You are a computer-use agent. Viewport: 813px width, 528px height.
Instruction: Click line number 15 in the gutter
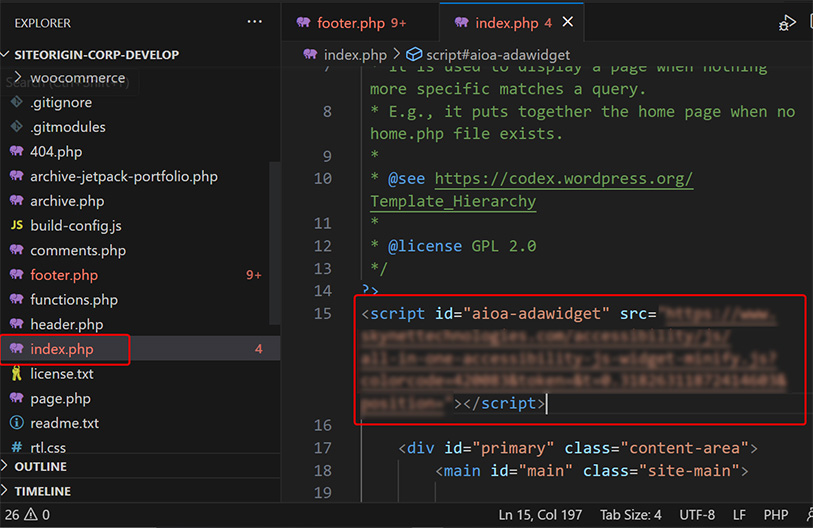(x=323, y=314)
